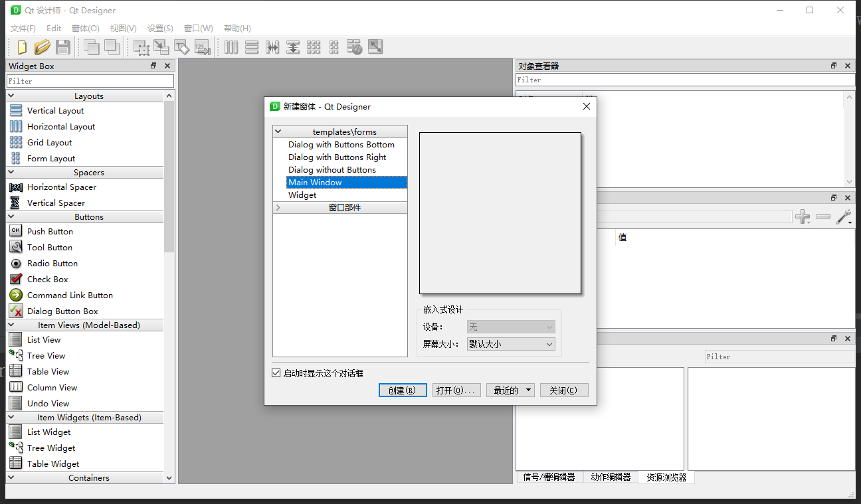Create a new form using the toolbar icon

coord(21,46)
